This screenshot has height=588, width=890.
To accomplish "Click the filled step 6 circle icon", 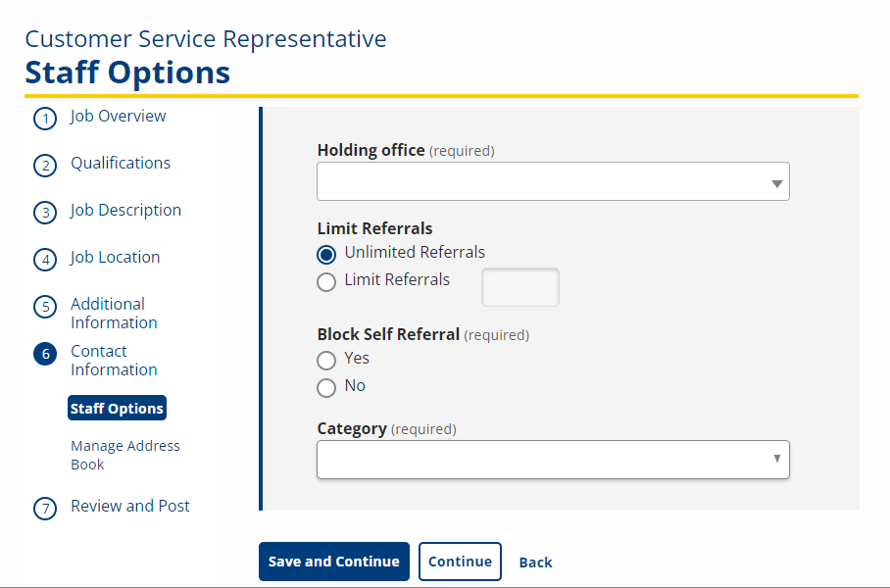I will tap(45, 354).
